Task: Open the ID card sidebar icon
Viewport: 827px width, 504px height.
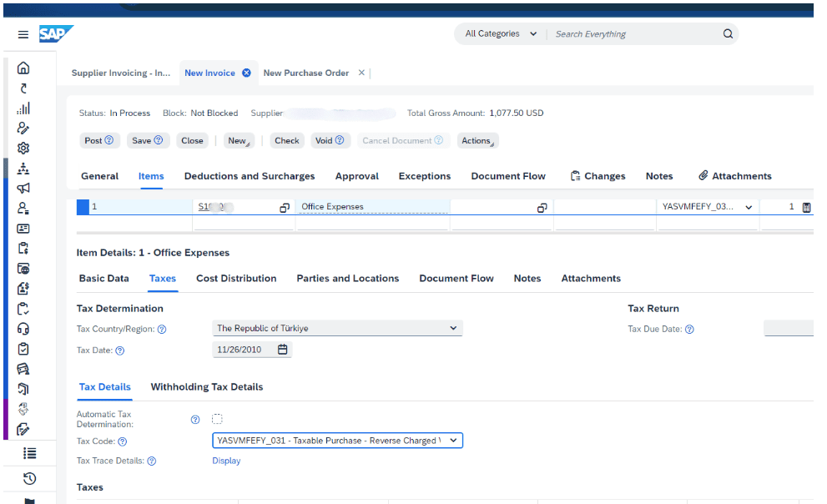Action: click(23, 229)
